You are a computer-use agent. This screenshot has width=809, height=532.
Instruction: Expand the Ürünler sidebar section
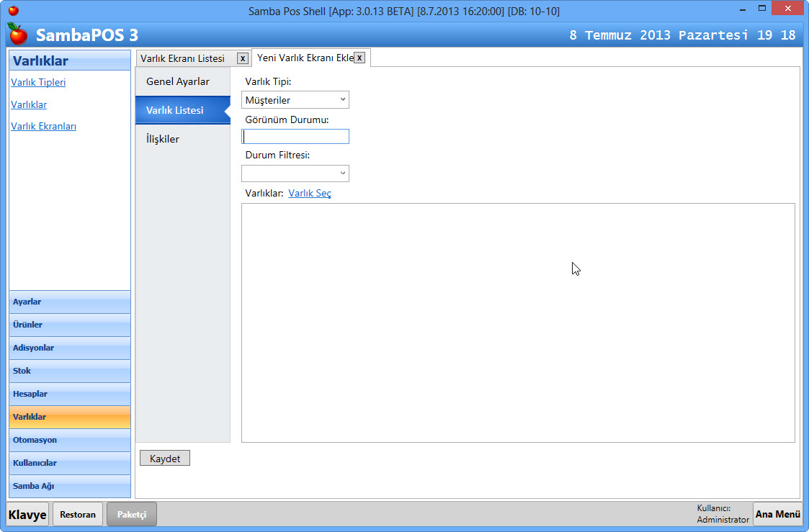(x=70, y=325)
